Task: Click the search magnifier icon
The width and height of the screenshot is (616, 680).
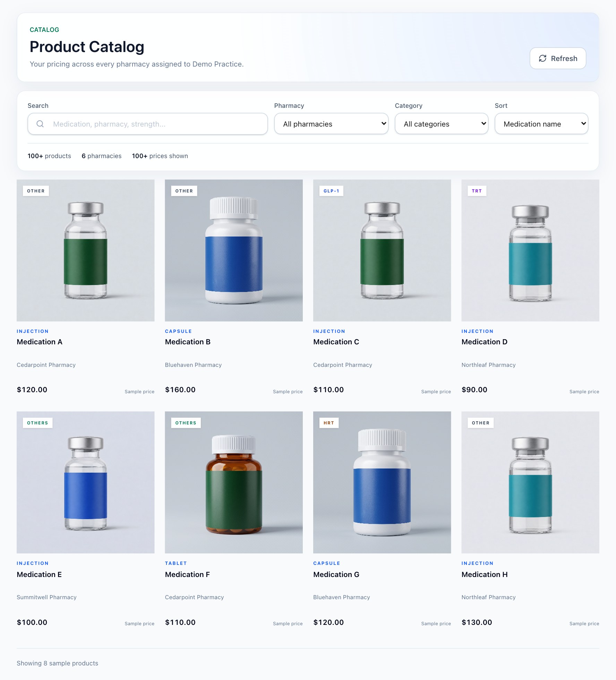Action: pyautogui.click(x=40, y=124)
